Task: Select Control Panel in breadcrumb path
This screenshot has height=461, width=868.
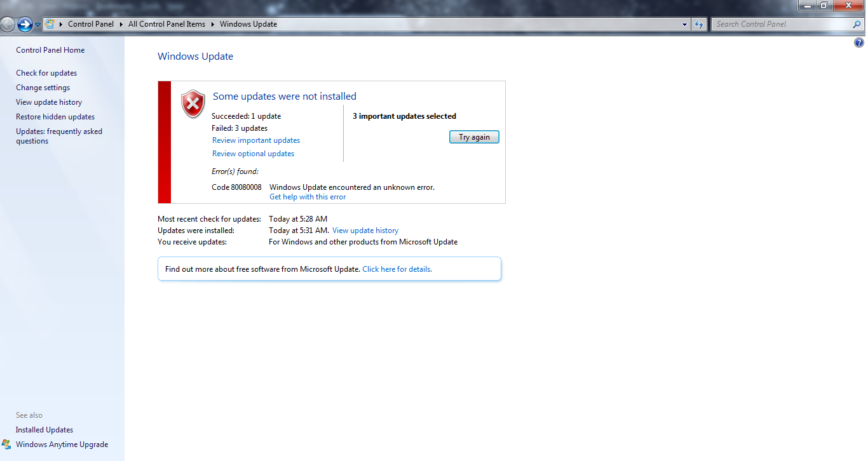Action: click(91, 24)
